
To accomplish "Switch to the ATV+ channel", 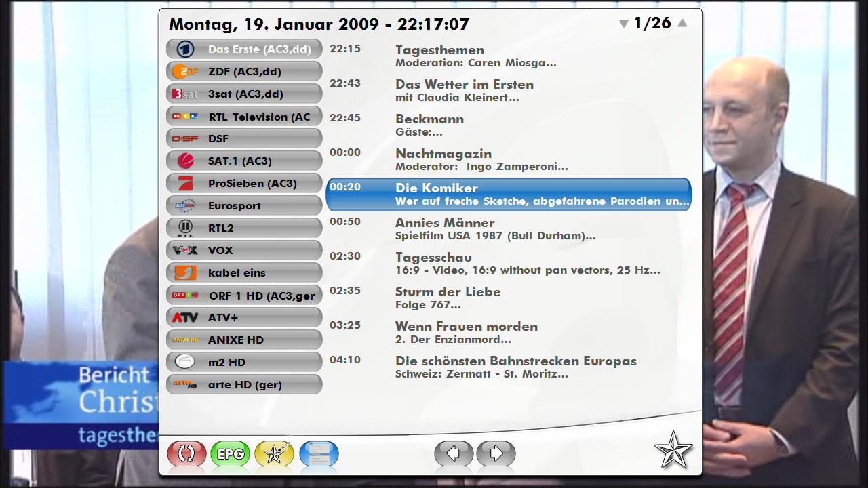I will pos(244,318).
